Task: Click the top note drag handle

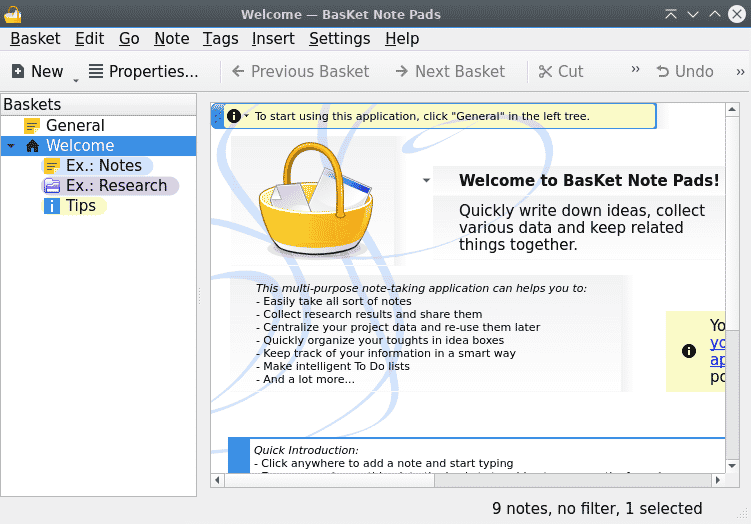Action: click(x=217, y=116)
